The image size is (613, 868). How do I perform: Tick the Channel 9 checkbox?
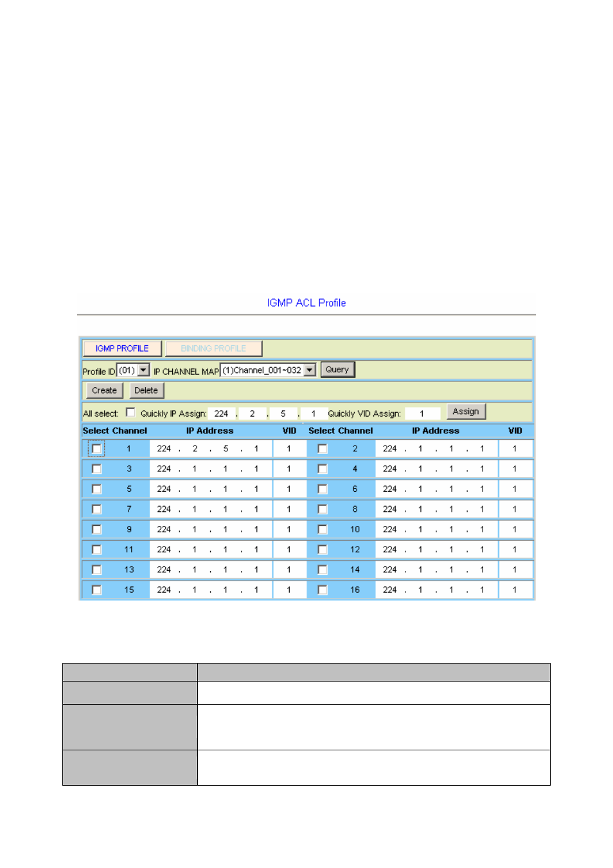[96, 529]
